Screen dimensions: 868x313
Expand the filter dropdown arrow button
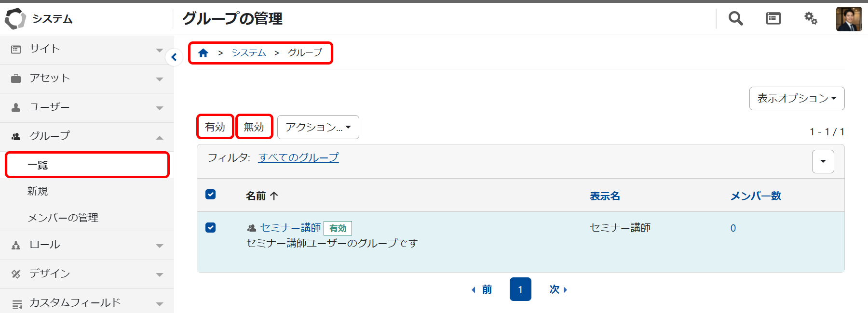[x=823, y=161]
